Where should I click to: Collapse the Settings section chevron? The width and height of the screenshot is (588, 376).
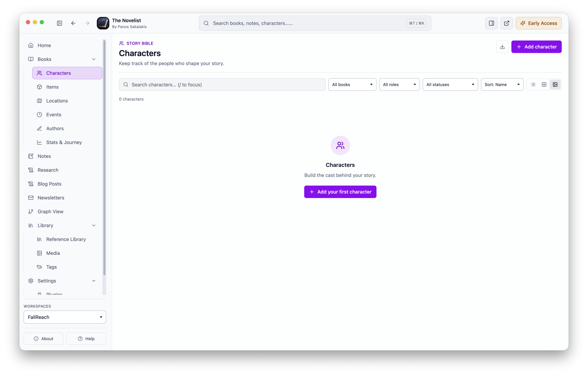(94, 281)
